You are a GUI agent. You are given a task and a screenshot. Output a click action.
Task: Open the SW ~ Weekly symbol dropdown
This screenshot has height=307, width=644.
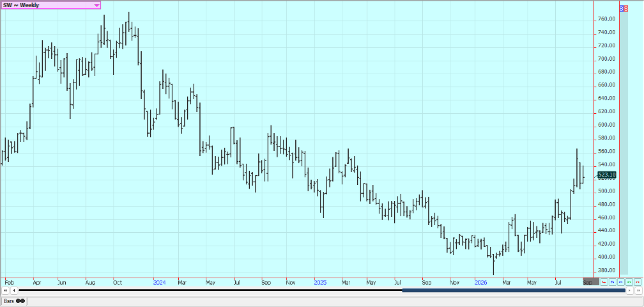50,5
